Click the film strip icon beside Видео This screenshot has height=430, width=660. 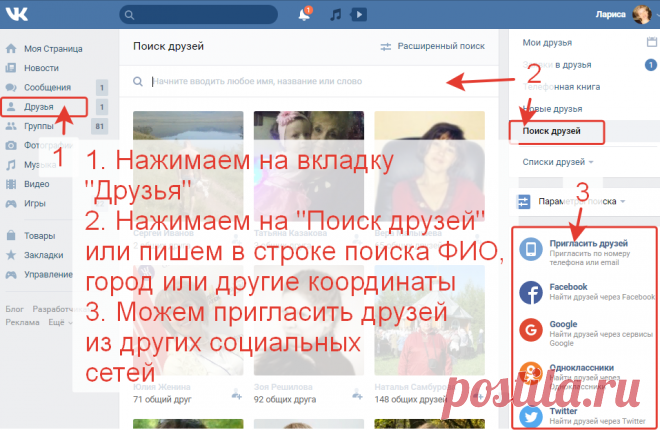point(11,184)
